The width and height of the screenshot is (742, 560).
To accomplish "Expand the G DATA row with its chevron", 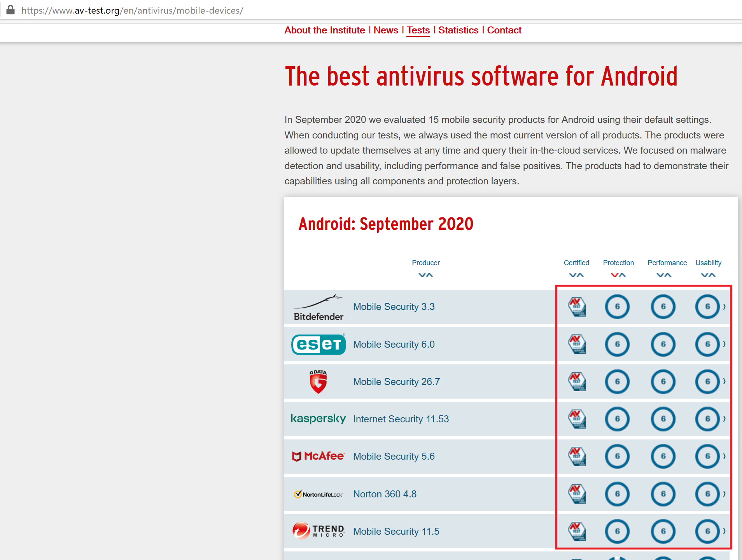I will 724,381.
